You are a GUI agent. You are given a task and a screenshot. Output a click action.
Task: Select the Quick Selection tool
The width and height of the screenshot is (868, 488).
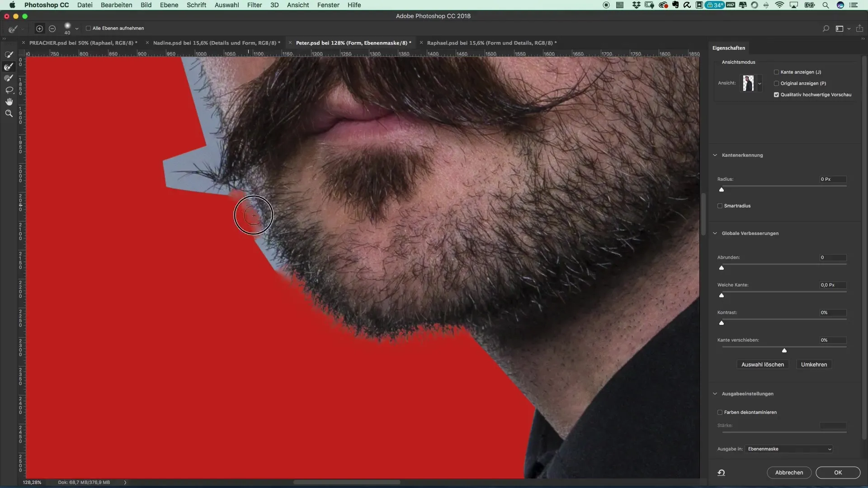[x=9, y=55]
